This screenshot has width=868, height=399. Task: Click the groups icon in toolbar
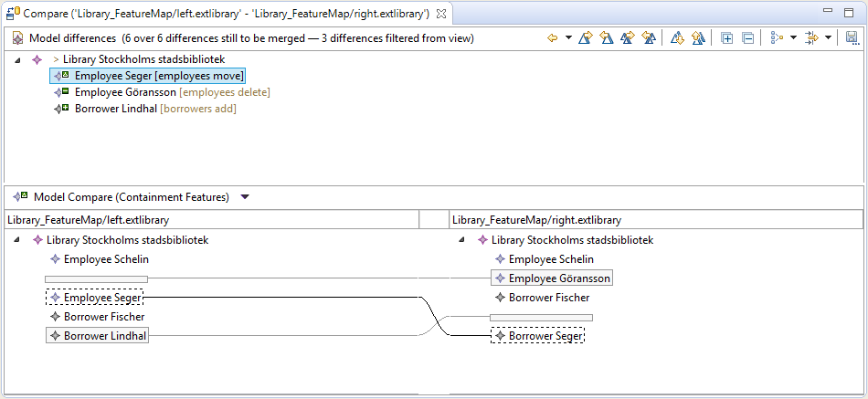click(777, 38)
